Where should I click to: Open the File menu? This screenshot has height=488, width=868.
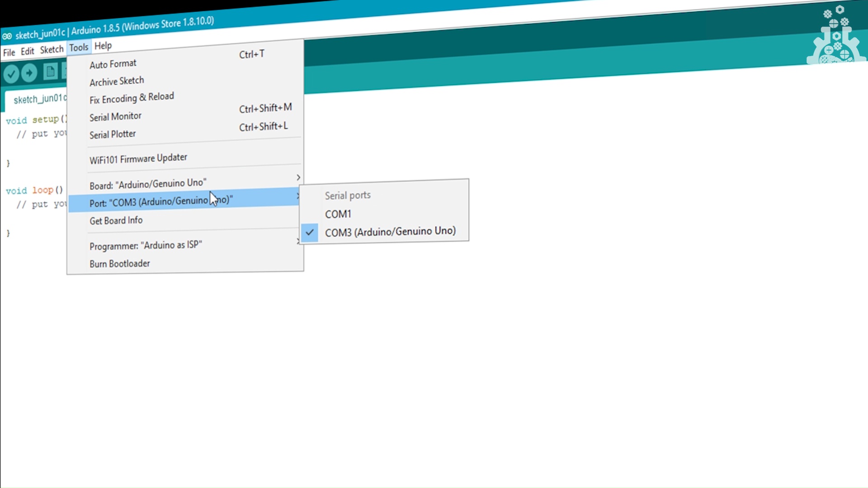pyautogui.click(x=9, y=52)
